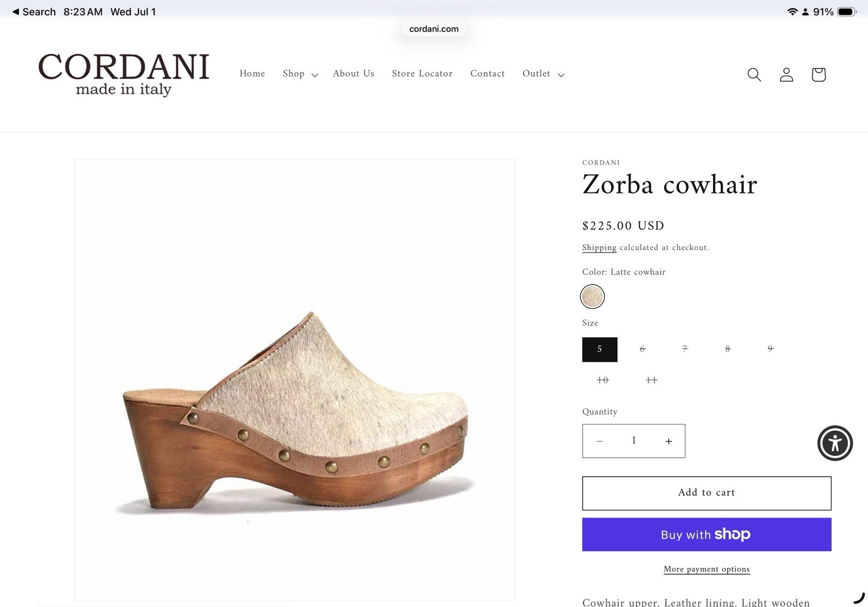Open the search magnifier icon

tap(754, 74)
